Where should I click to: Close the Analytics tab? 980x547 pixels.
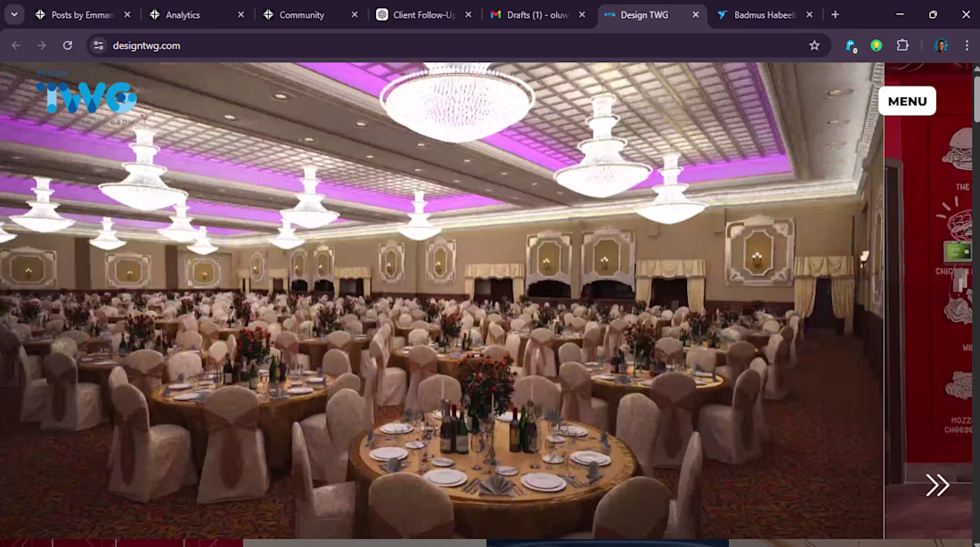(241, 15)
